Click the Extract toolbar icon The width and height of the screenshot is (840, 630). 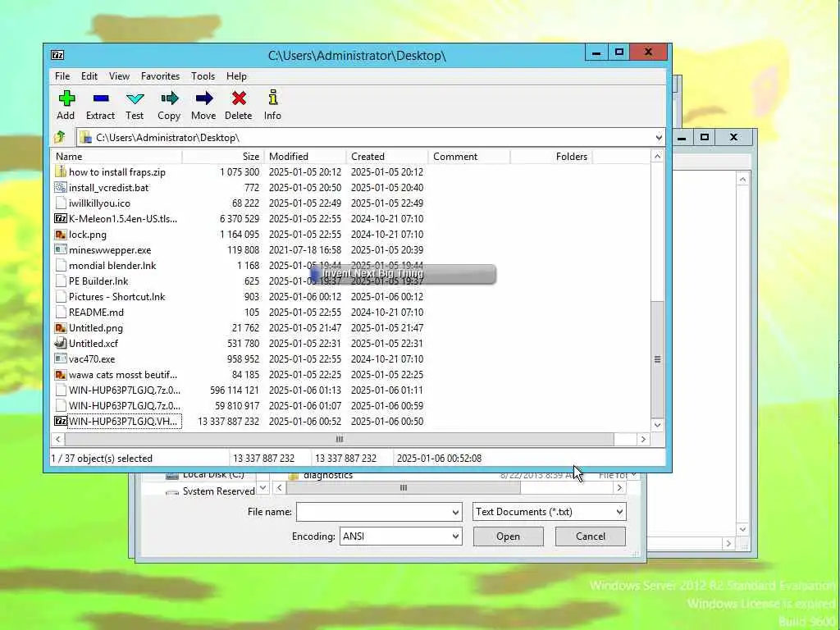[x=101, y=98]
